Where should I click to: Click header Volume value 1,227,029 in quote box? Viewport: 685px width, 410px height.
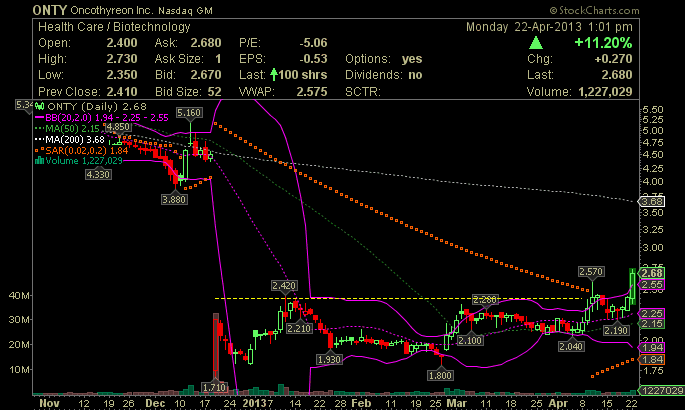pyautogui.click(x=605, y=92)
